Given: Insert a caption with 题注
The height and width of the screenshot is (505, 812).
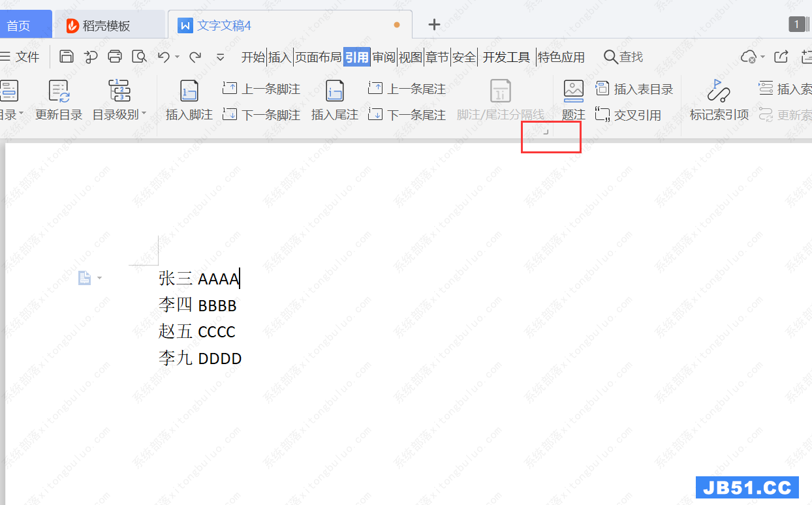Looking at the screenshot, I should 573,100.
